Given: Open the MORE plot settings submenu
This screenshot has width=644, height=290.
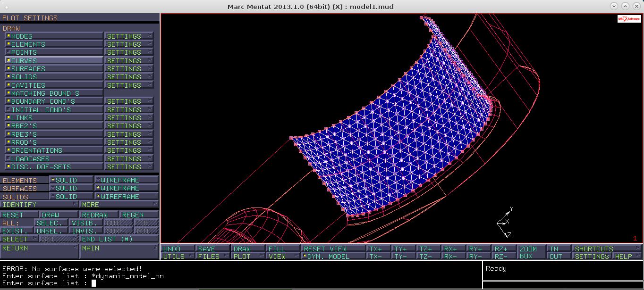Looking at the screenshot, I should (x=119, y=205).
